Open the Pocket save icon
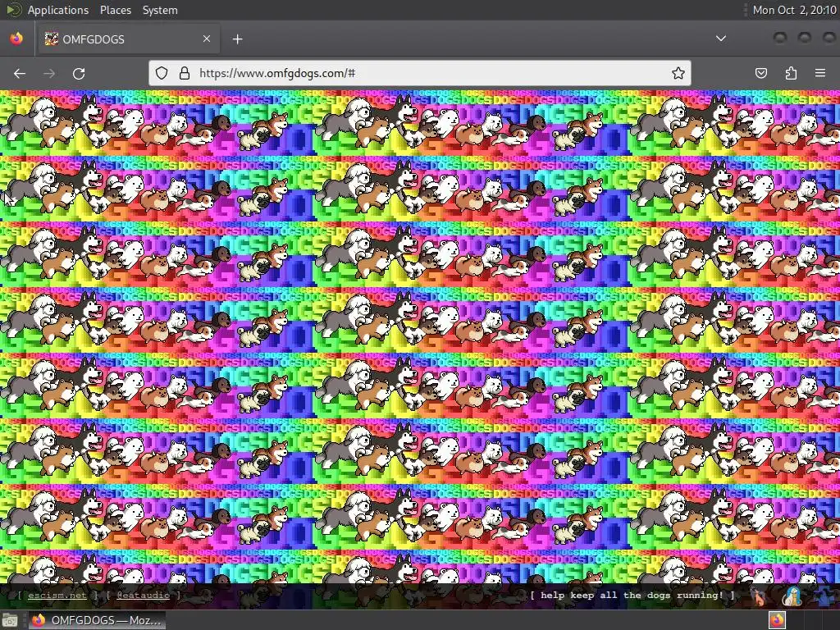The width and height of the screenshot is (840, 630). 761,73
